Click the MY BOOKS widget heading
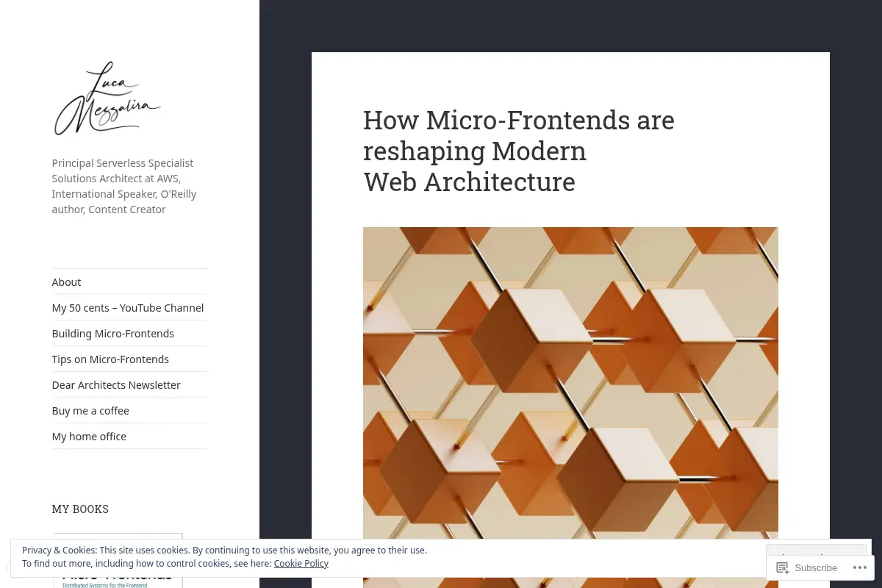The width and height of the screenshot is (882, 588). (x=80, y=509)
